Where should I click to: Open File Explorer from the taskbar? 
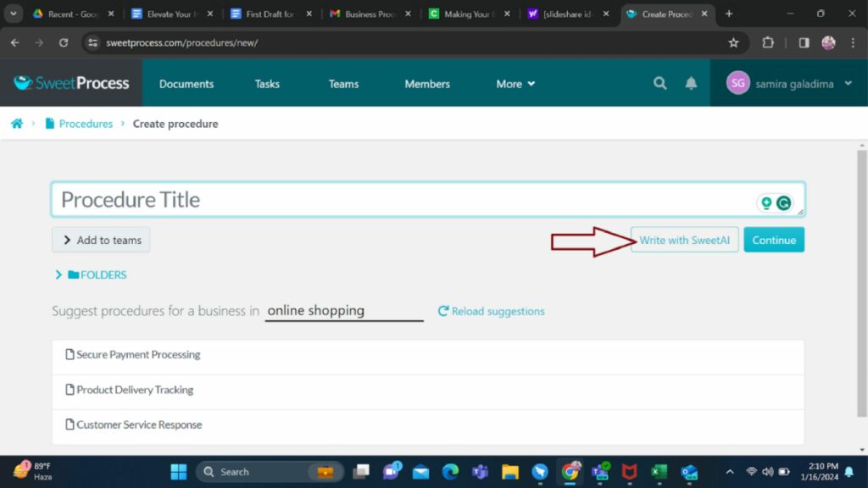[509, 472]
